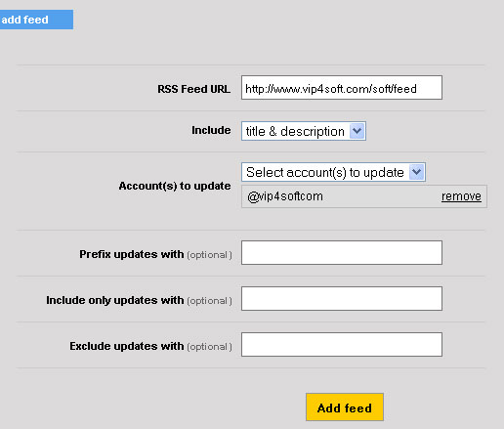Focus the Include only updates with field
The height and width of the screenshot is (429, 504).
coord(342,298)
